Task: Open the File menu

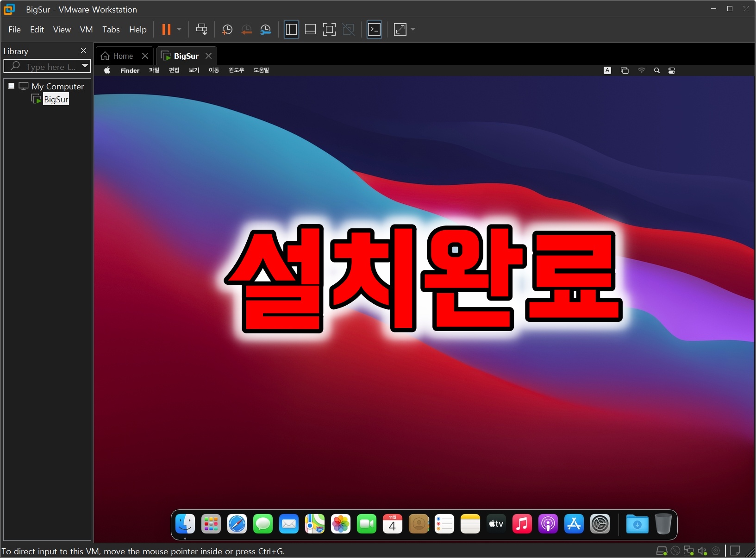Action: [14, 30]
